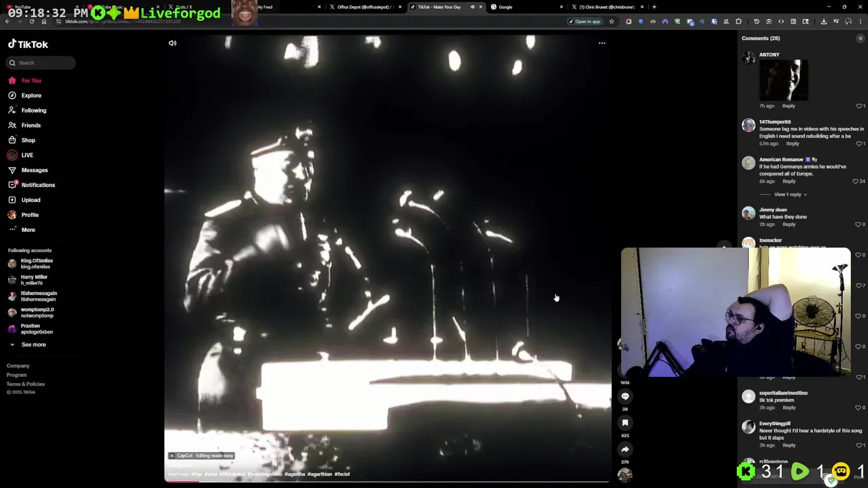Click the Open in app button

pyautogui.click(x=585, y=22)
